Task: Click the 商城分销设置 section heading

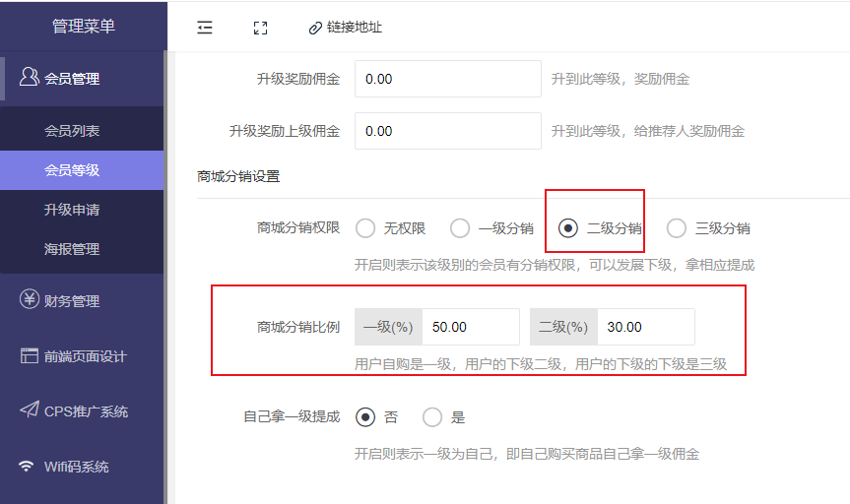Action: [238, 176]
